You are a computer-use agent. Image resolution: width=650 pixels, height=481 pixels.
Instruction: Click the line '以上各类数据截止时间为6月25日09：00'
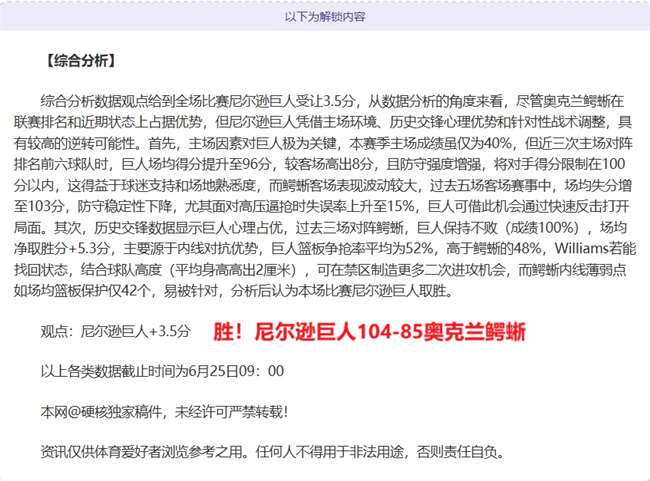pyautogui.click(x=162, y=371)
